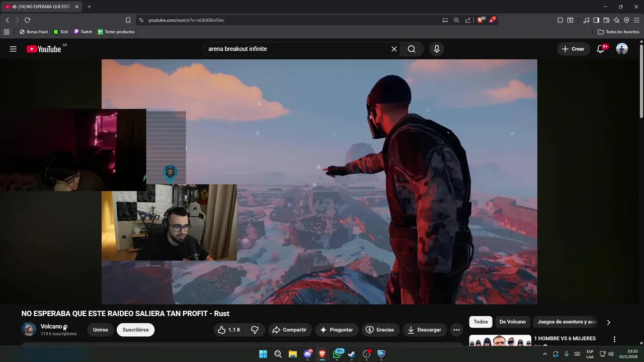Screen dimensions: 644x362
Task: Open the Windows Start menu
Action: coord(263,354)
